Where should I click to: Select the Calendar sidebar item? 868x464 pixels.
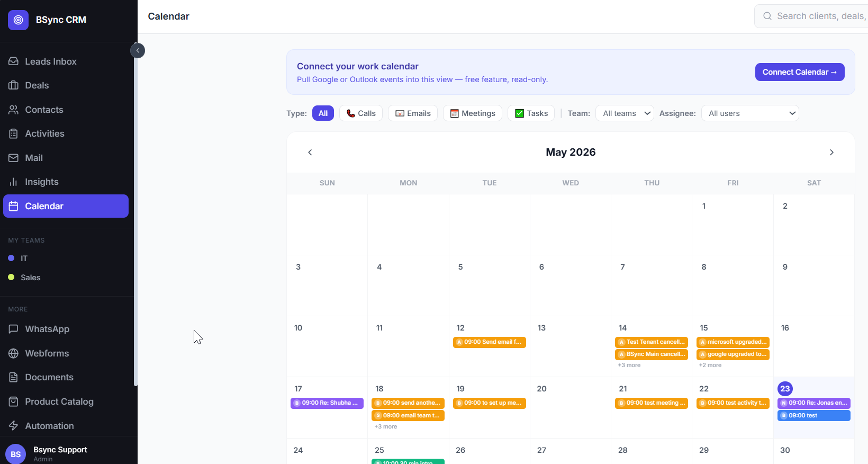coord(66,206)
